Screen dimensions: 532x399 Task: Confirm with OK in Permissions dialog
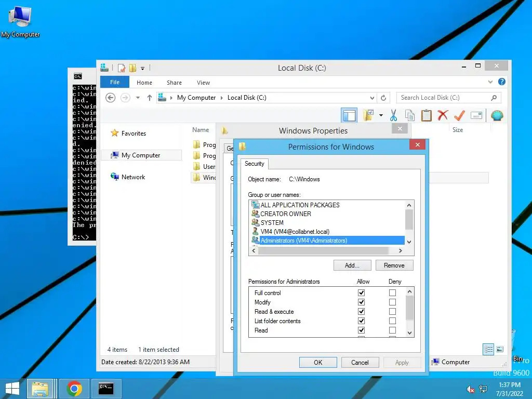(x=318, y=362)
